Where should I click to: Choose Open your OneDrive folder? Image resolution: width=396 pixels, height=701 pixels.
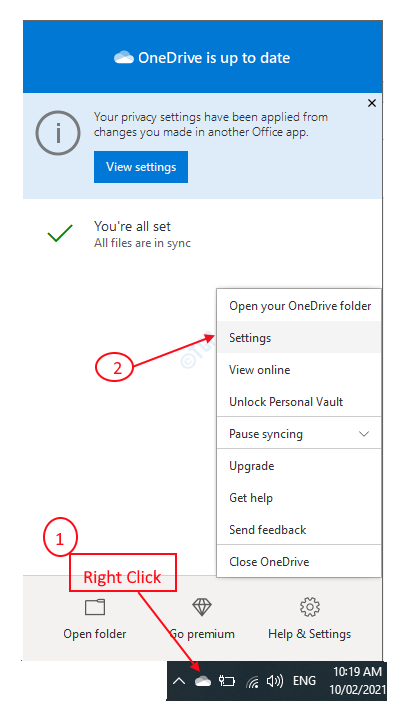(x=299, y=306)
